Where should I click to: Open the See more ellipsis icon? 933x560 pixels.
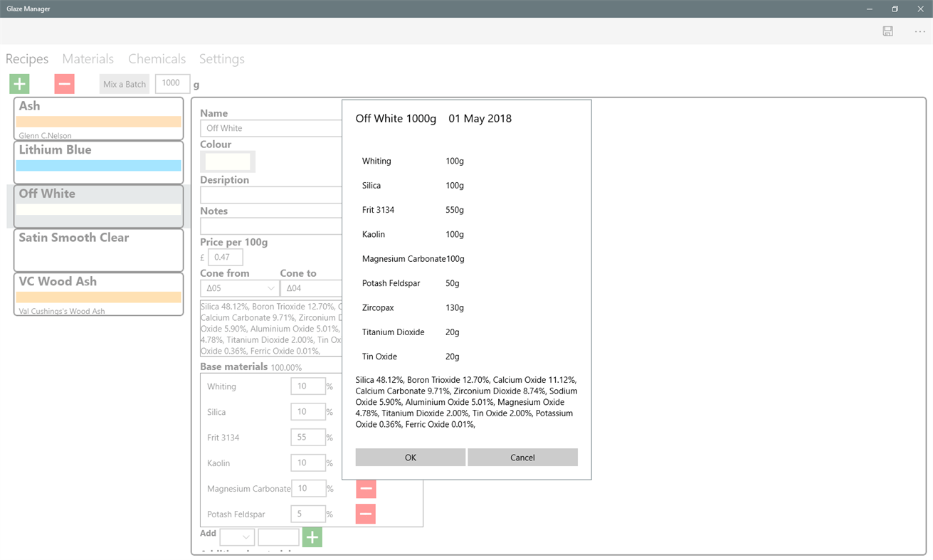point(919,31)
